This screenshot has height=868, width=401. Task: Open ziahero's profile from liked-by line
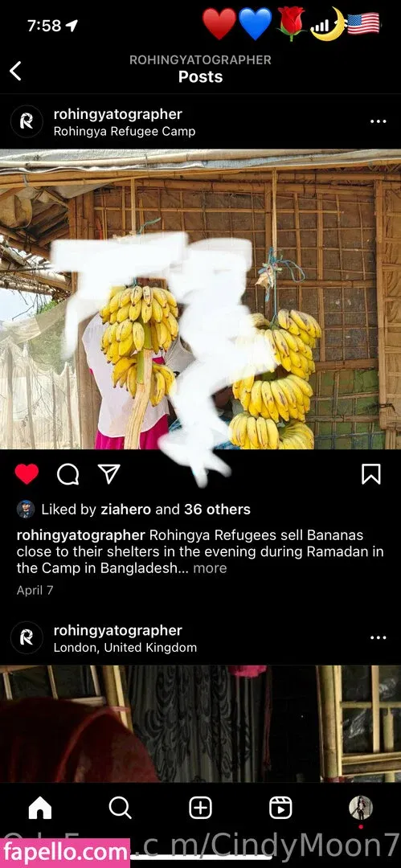click(x=125, y=510)
